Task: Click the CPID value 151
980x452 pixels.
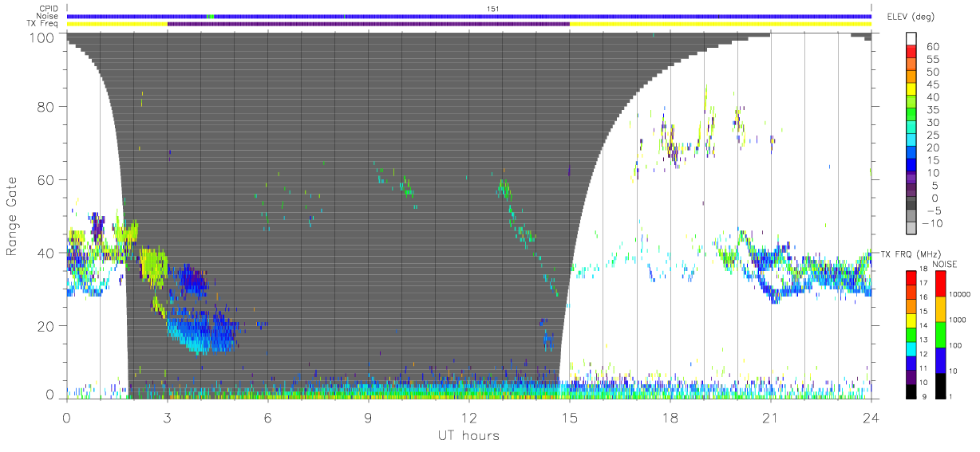Action: [x=492, y=9]
